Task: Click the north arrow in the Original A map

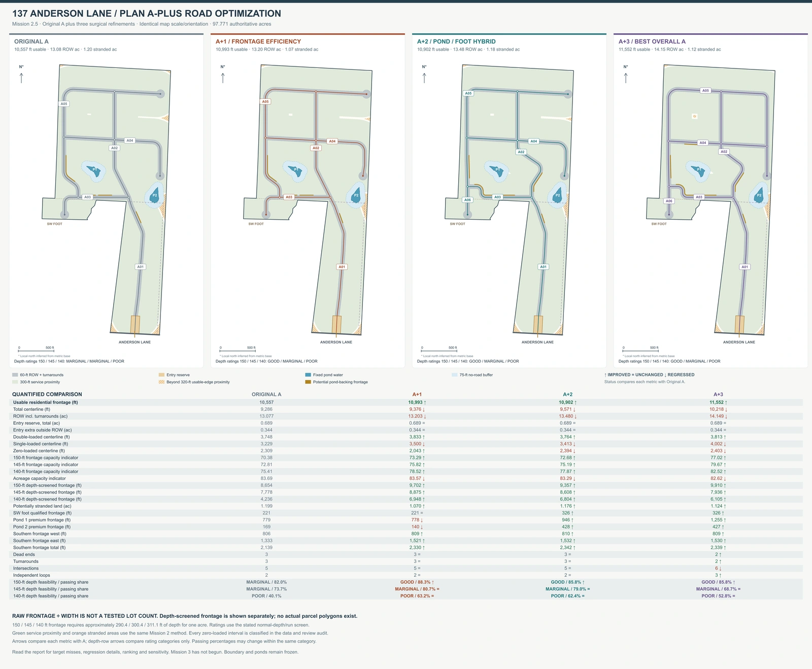Action: (21, 78)
